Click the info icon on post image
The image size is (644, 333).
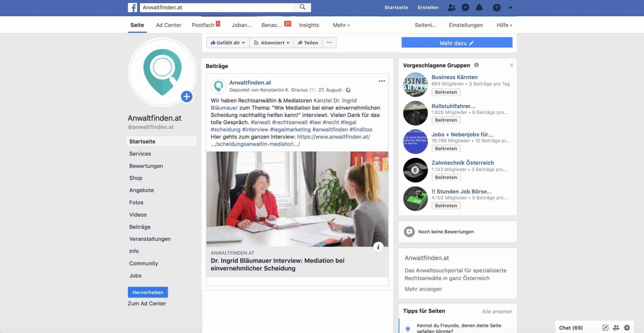pyautogui.click(x=378, y=247)
